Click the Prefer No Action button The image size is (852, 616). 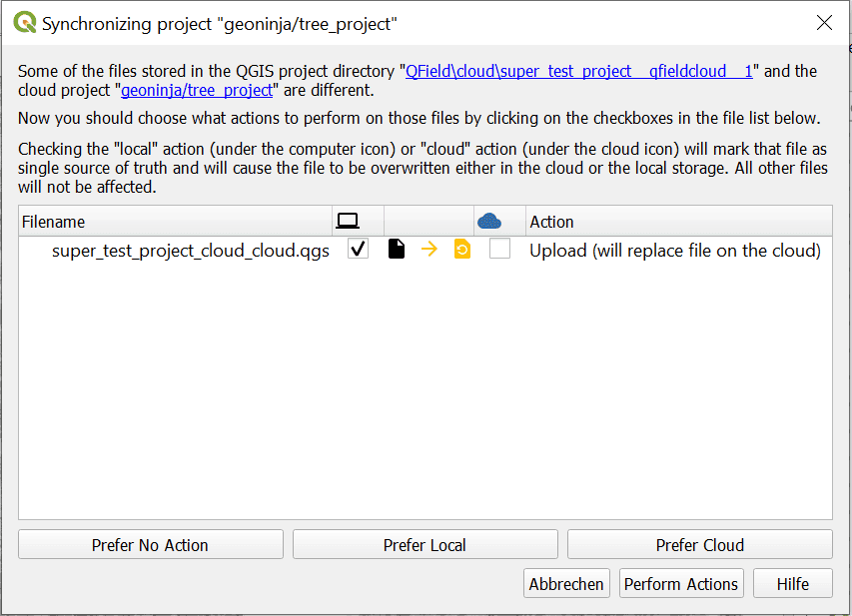151,544
